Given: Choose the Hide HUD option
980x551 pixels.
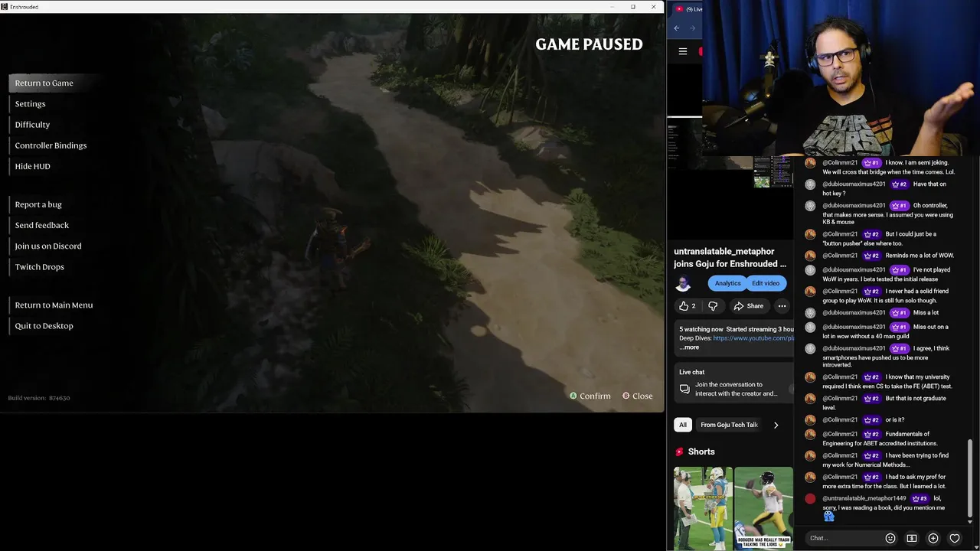Looking at the screenshot, I should (x=33, y=166).
